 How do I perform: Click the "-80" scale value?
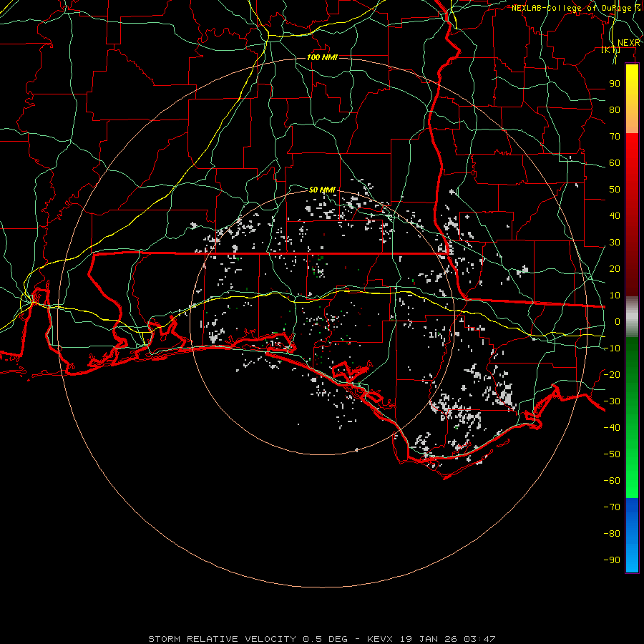coord(612,534)
